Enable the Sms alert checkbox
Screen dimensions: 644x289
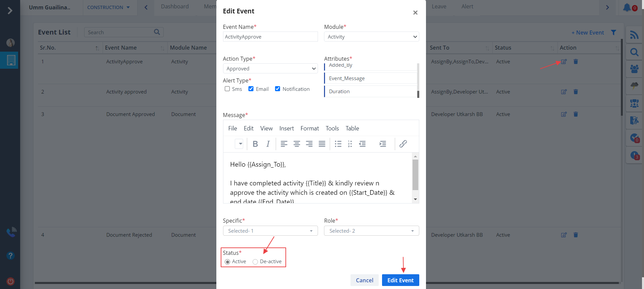click(227, 89)
